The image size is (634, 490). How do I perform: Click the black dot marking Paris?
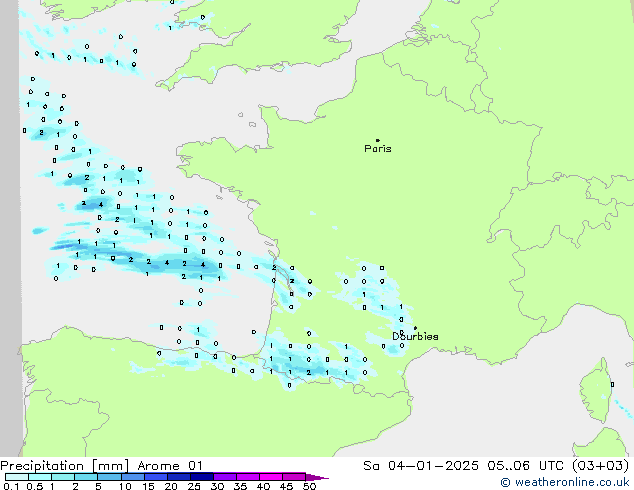click(378, 140)
